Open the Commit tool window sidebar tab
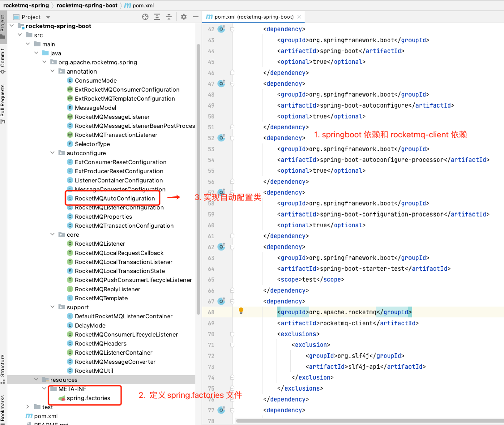The image size is (504, 425). click(x=3, y=61)
